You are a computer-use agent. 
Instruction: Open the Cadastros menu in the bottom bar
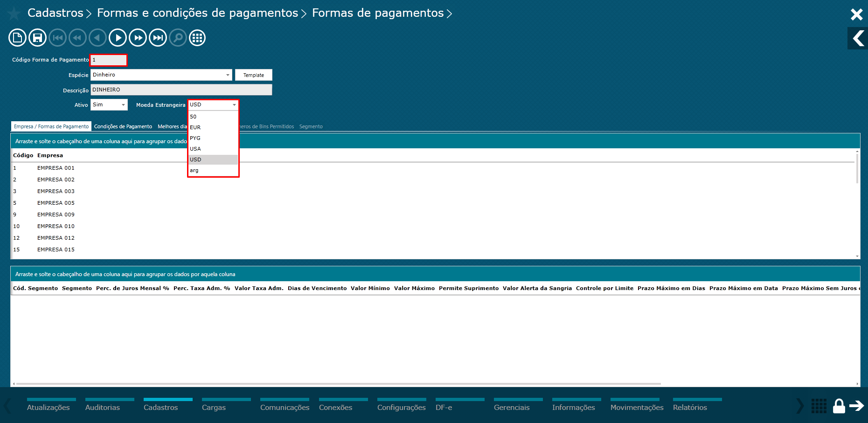click(168, 405)
